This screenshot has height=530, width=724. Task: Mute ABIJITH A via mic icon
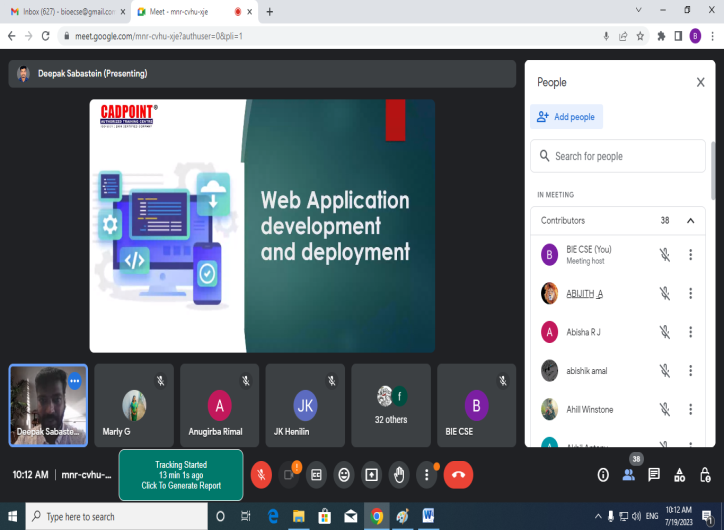[x=664, y=293]
